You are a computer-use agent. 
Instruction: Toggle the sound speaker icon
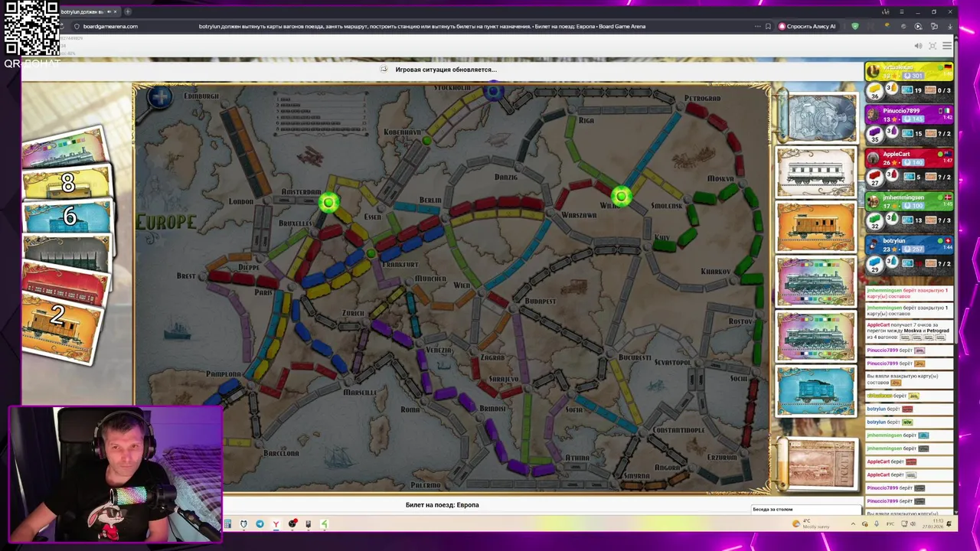pyautogui.click(x=916, y=46)
